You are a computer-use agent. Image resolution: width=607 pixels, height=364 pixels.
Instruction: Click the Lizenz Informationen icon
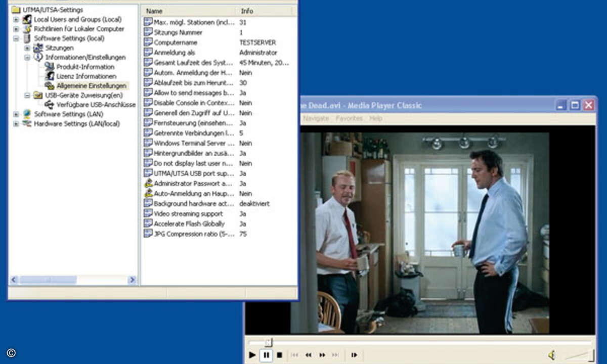[49, 76]
